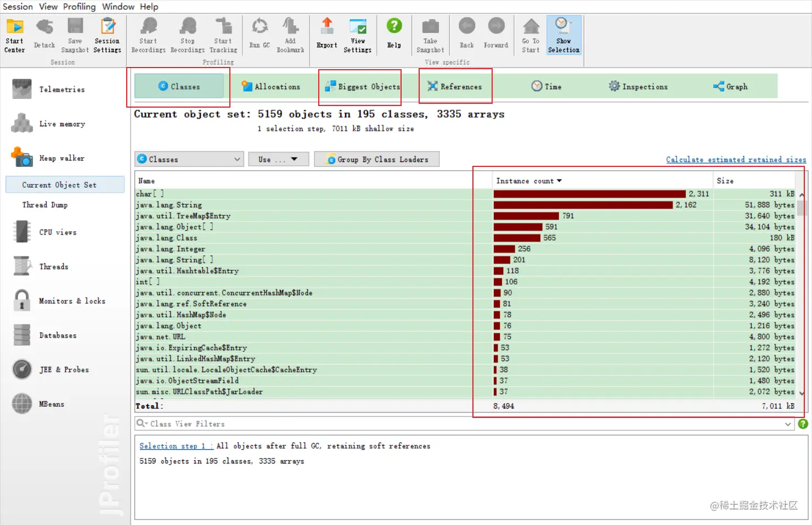Viewport: 812px width, 525px height.
Task: Open the View menu
Action: click(x=48, y=7)
